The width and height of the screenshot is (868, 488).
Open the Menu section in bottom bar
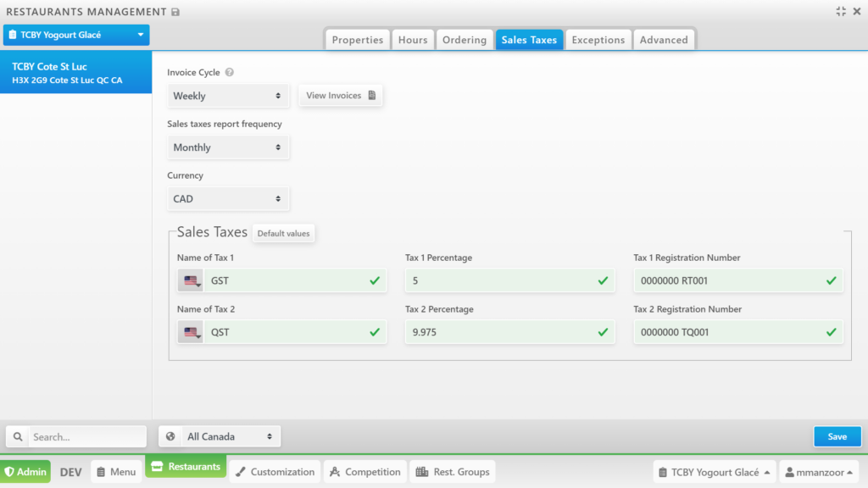pyautogui.click(x=114, y=472)
